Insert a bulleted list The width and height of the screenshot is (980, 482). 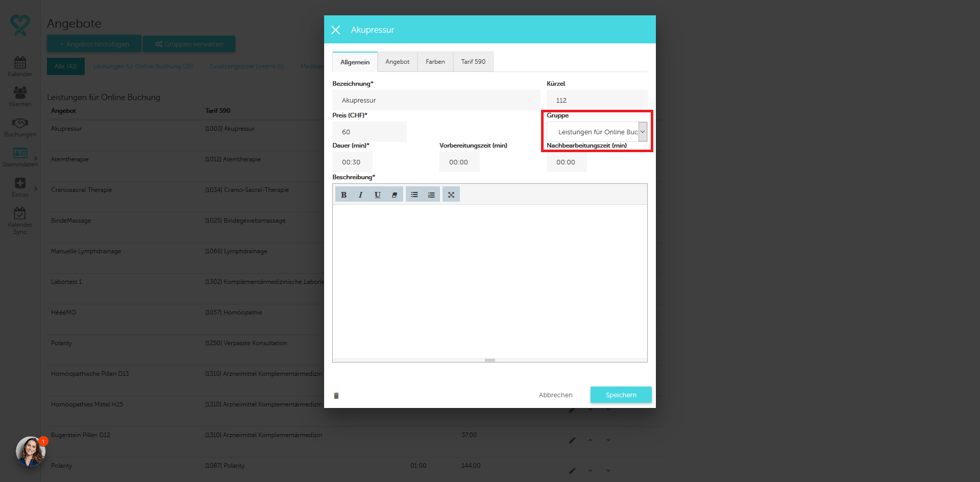(414, 195)
